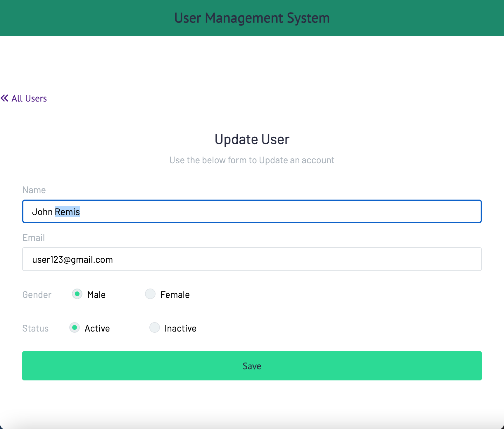Click the Inactive label text
The height and width of the screenshot is (429, 504).
[180, 328]
